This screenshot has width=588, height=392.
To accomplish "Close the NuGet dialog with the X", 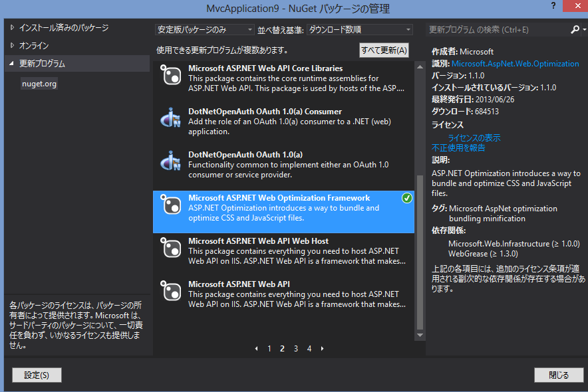I will [x=577, y=5].
